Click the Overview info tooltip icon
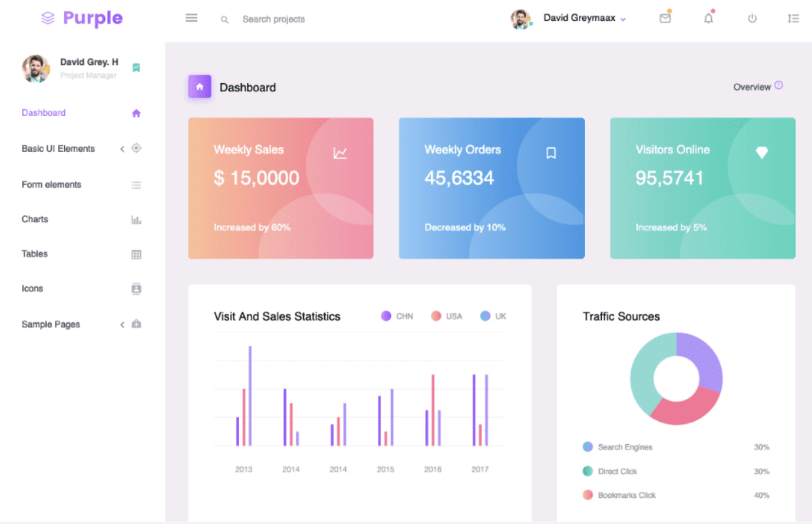The width and height of the screenshot is (812, 524). pos(779,84)
